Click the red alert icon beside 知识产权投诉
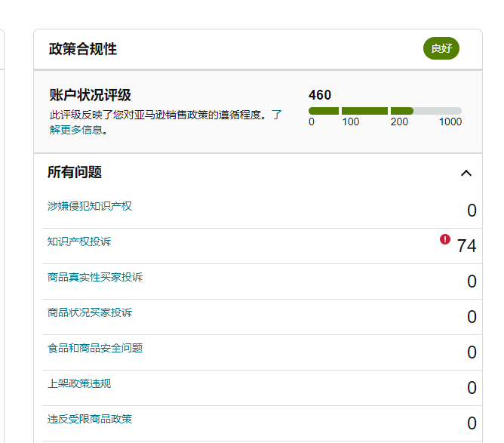 point(445,239)
